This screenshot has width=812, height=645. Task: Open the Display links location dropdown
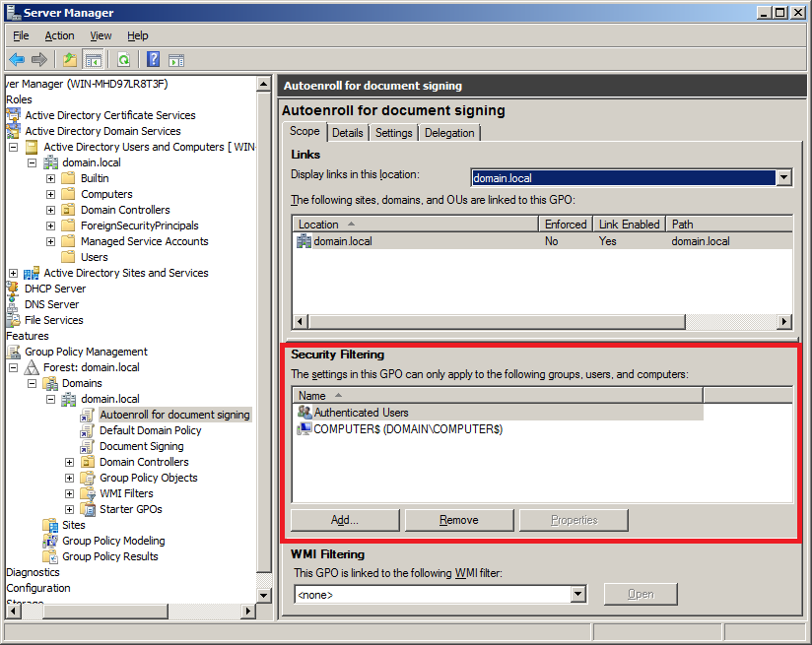tap(784, 177)
